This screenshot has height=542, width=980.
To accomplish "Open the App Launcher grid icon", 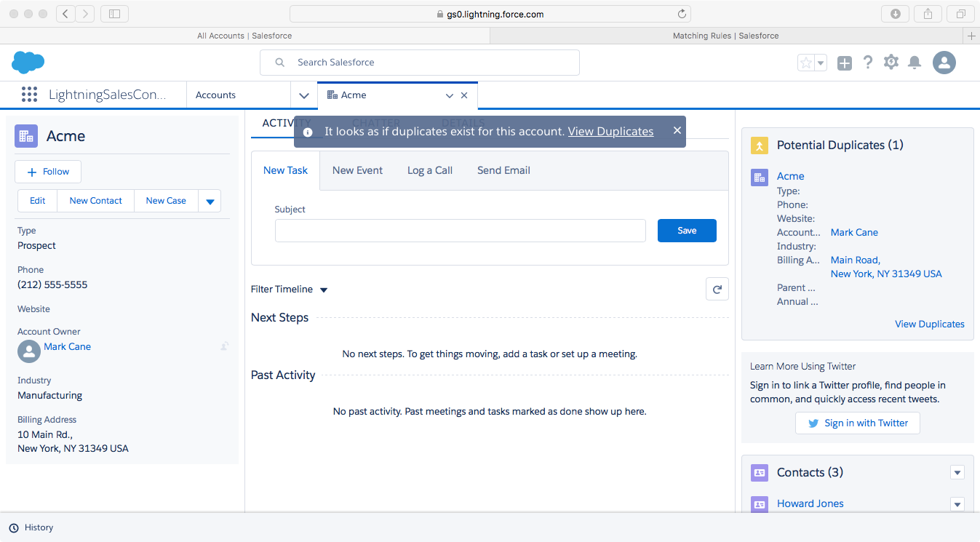I will pos(29,95).
